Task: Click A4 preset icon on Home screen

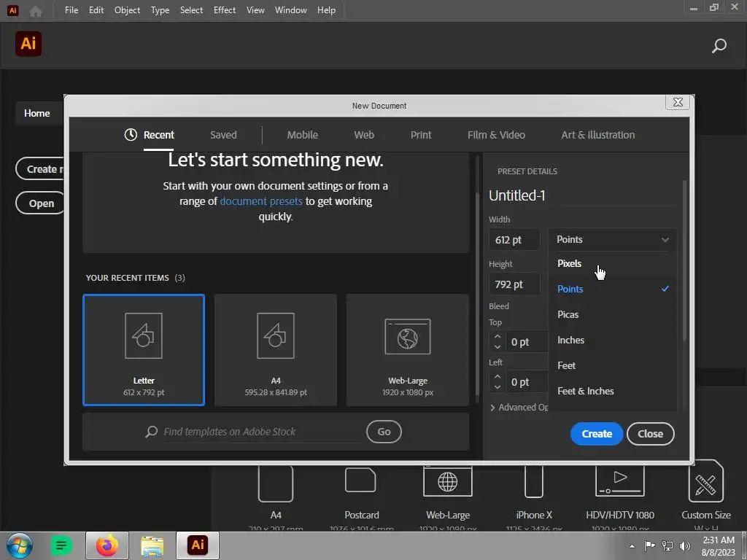Action: pyautogui.click(x=275, y=483)
